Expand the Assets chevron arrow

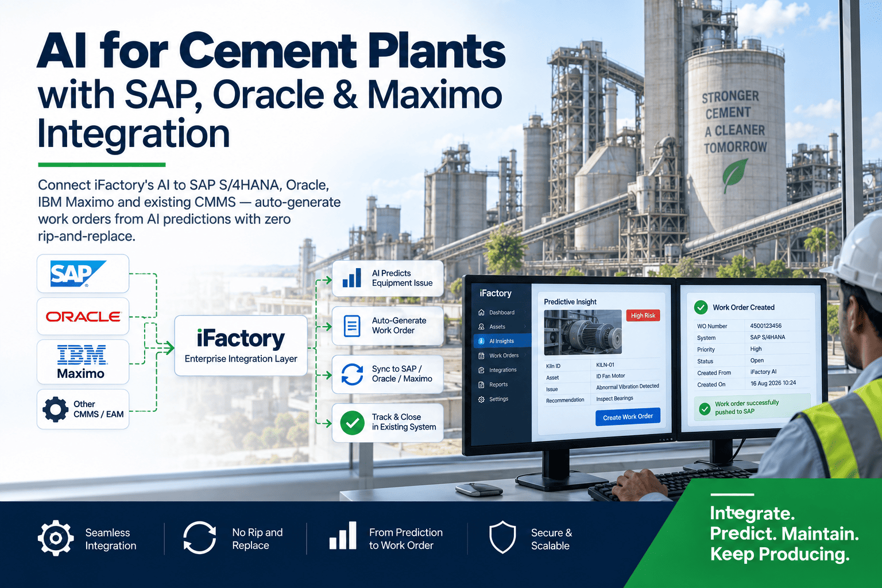pyautogui.click(x=524, y=327)
